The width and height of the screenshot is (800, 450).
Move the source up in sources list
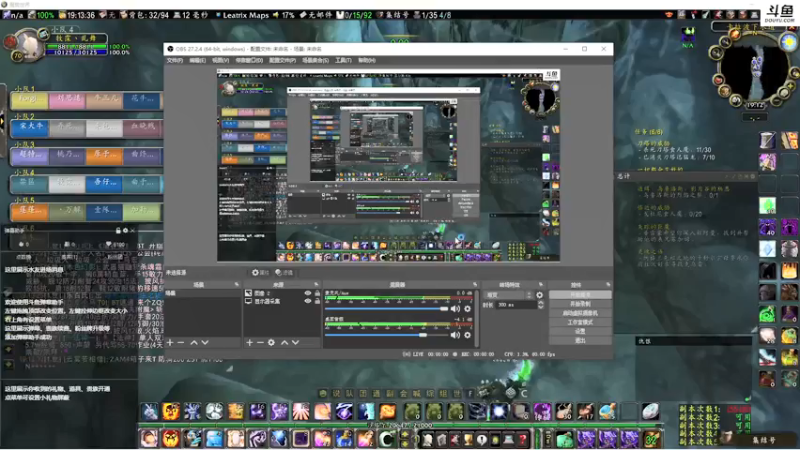click(284, 342)
